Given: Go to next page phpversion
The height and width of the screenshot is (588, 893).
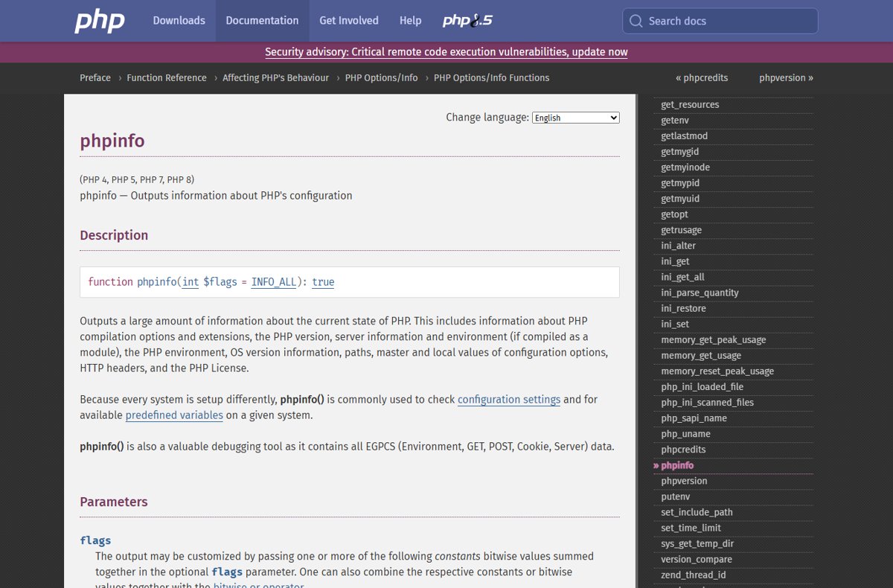Looking at the screenshot, I should (786, 77).
